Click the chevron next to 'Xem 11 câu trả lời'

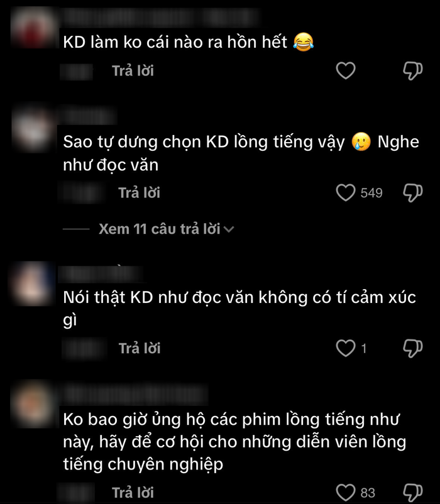coord(229,229)
